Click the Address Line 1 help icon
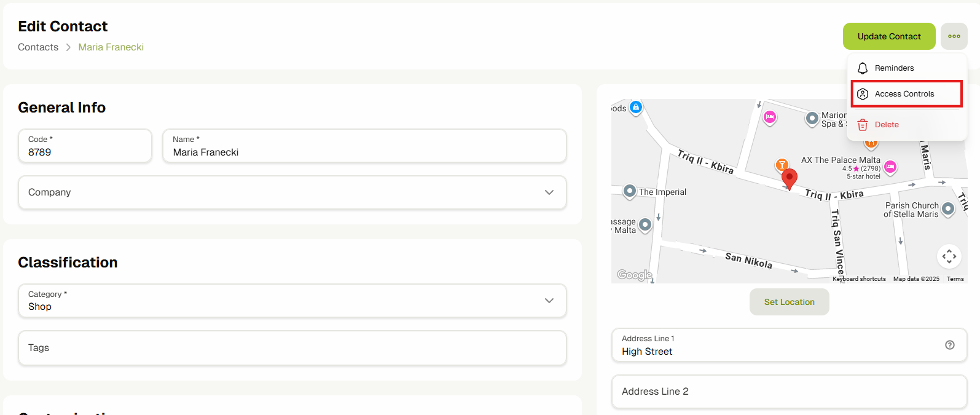 tap(949, 345)
